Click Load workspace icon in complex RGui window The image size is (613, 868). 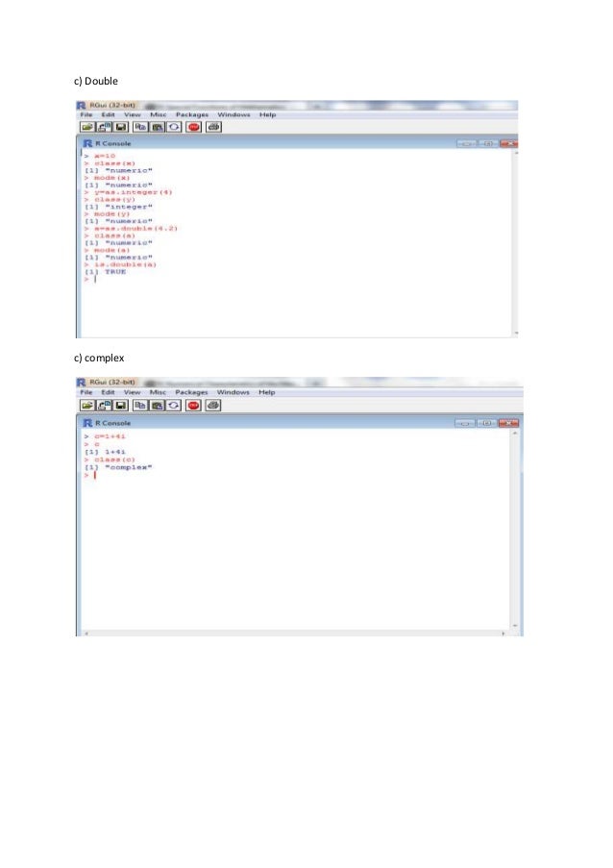pos(104,406)
